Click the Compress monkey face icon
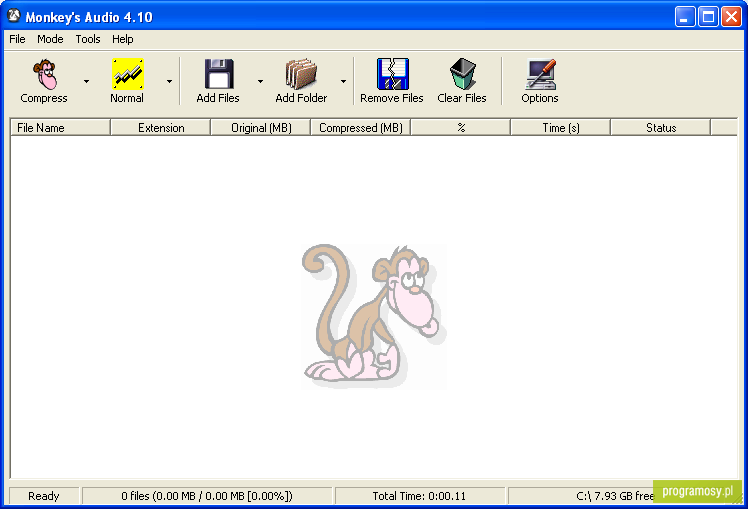The image size is (748, 509). (45, 74)
